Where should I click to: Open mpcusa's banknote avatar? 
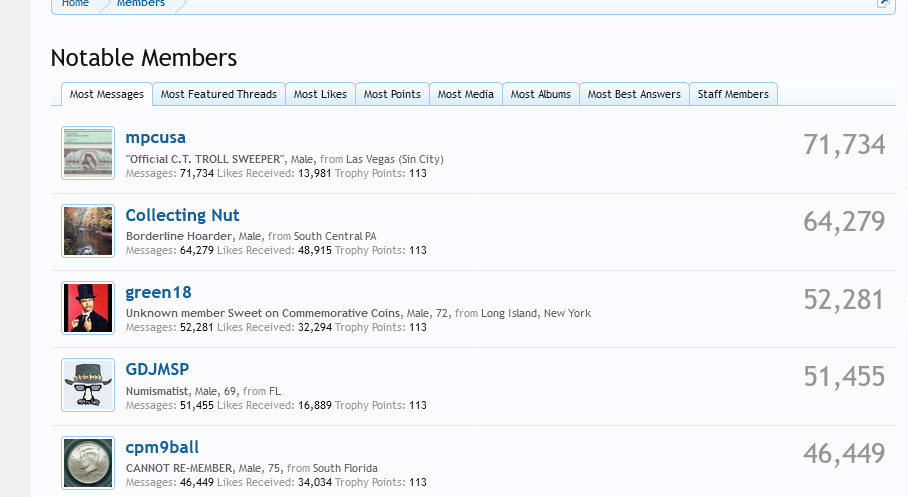(87, 153)
